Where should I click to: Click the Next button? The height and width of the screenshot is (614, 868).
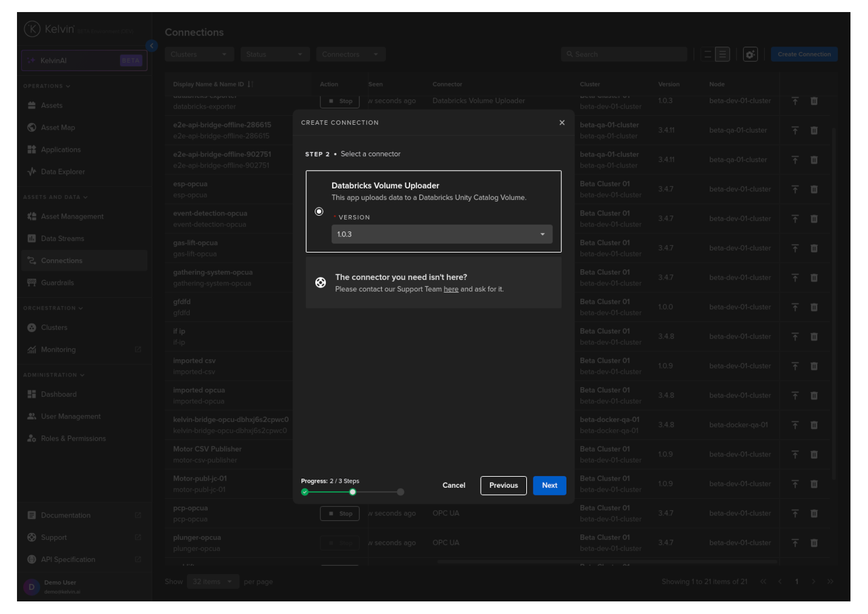click(549, 486)
